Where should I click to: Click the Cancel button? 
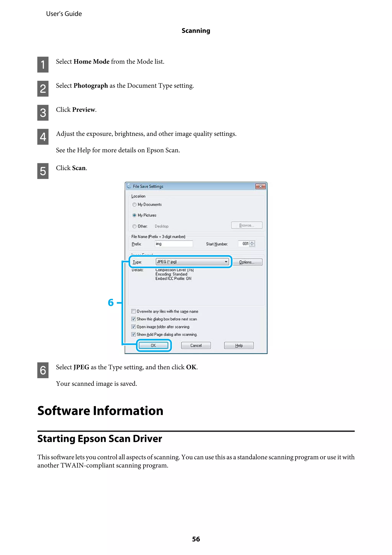click(196, 345)
